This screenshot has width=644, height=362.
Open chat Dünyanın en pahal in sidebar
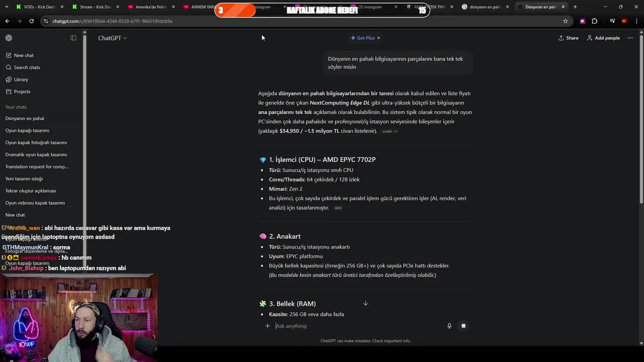click(25, 119)
